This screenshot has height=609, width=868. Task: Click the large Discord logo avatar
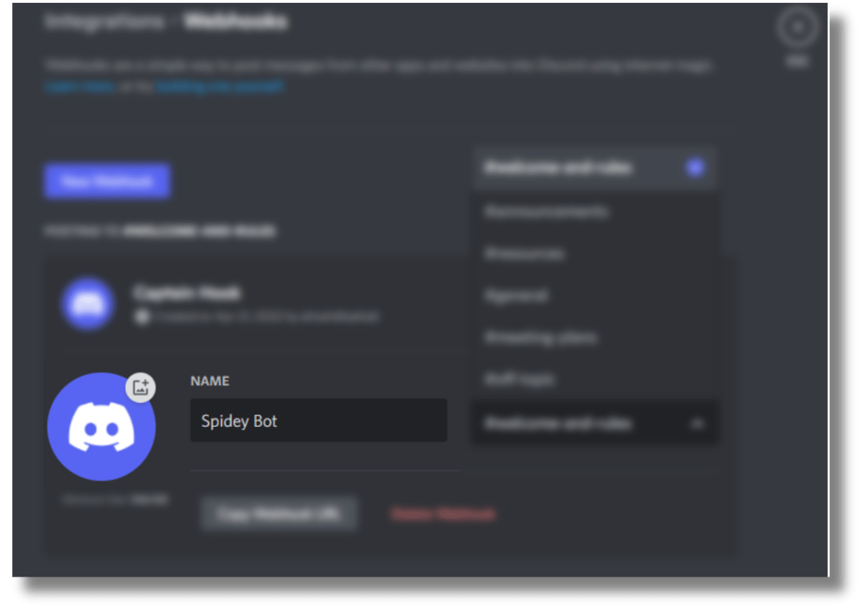pyautogui.click(x=101, y=426)
